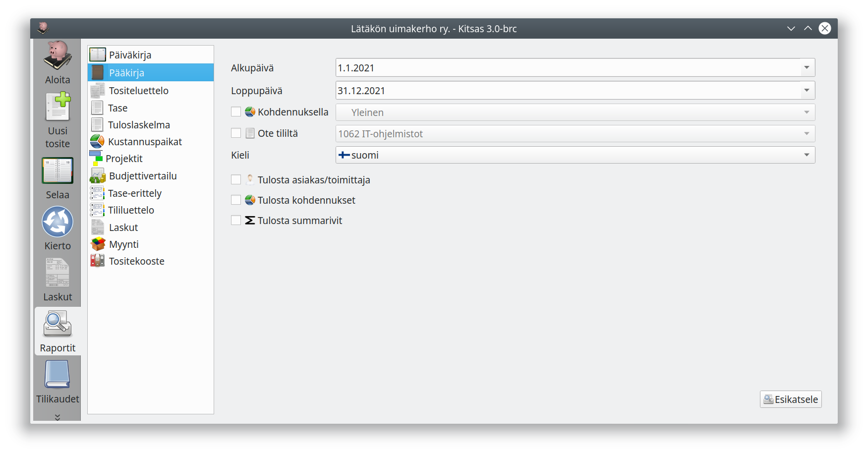868x454 pixels.
Task: Select Tase-erittely in the report list
Action: (x=151, y=193)
